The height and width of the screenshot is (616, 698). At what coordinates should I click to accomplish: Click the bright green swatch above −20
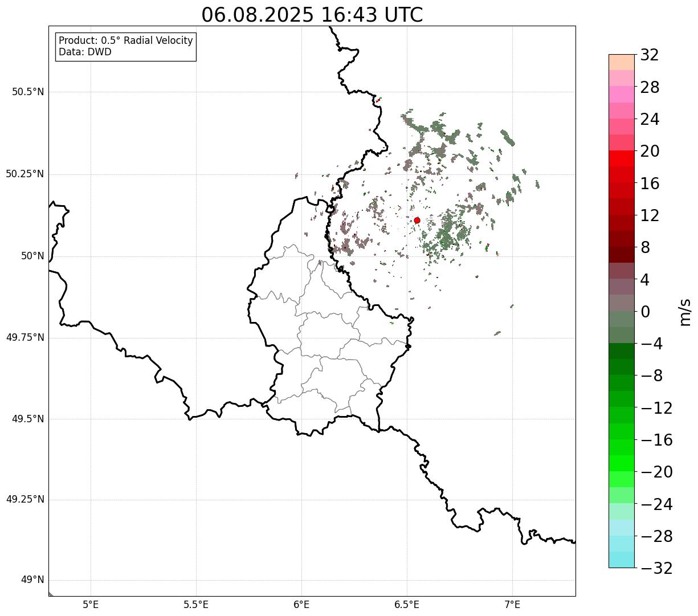coord(621,463)
